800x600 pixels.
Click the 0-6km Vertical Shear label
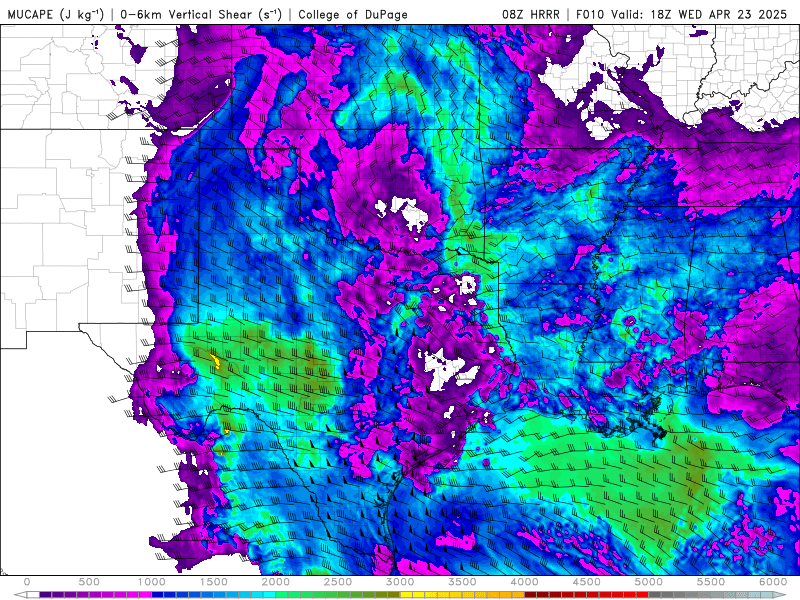click(201, 14)
